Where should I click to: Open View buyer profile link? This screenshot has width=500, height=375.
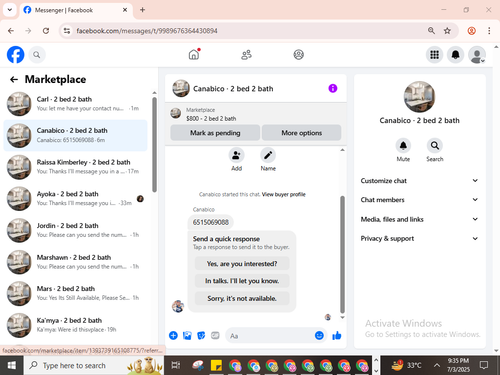(283, 194)
